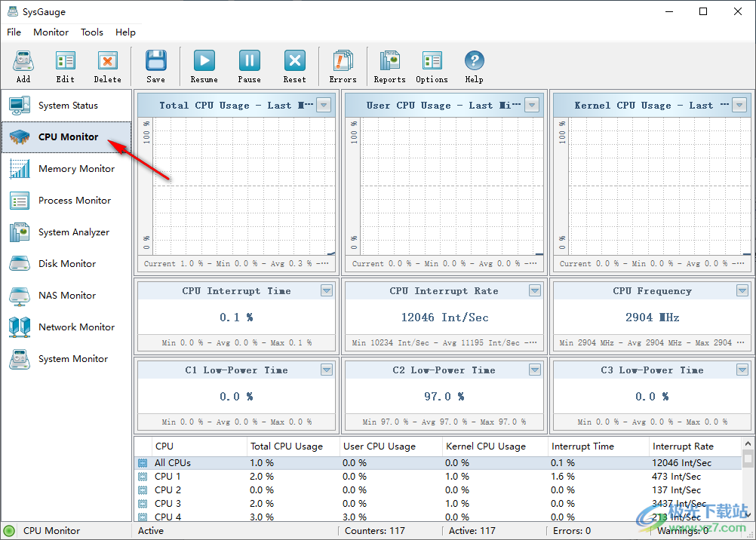Viewport: 756px width, 540px height.
Task: Open the Options toolbar icon
Action: pos(432,61)
